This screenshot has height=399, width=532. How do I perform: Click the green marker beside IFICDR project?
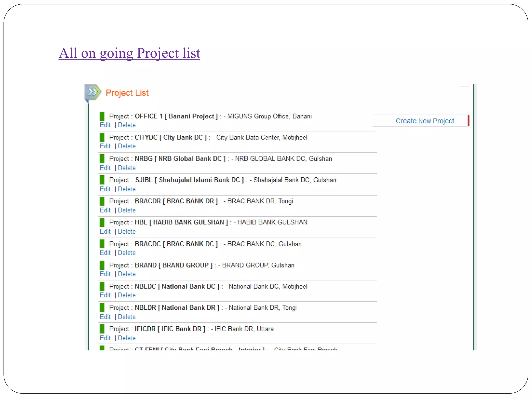(102, 329)
